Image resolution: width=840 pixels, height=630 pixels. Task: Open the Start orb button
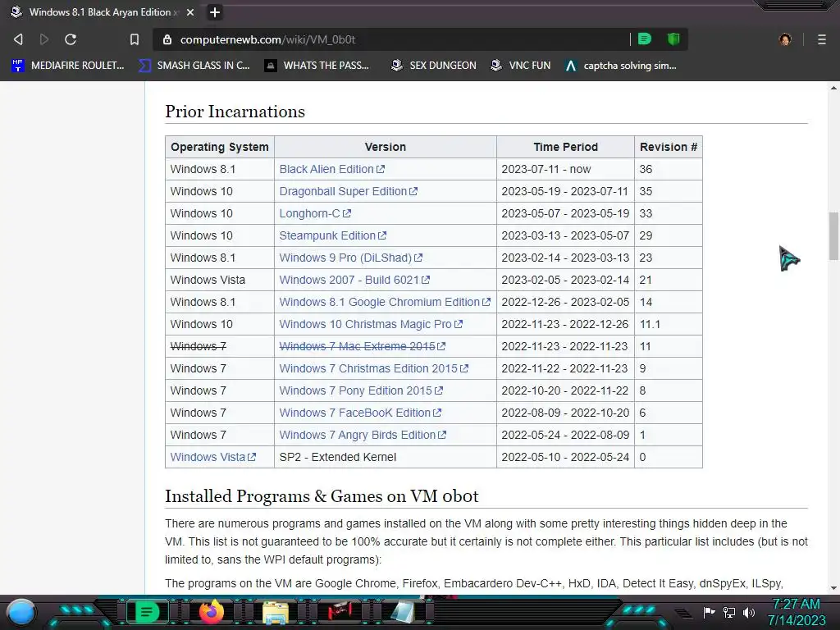coord(21,612)
